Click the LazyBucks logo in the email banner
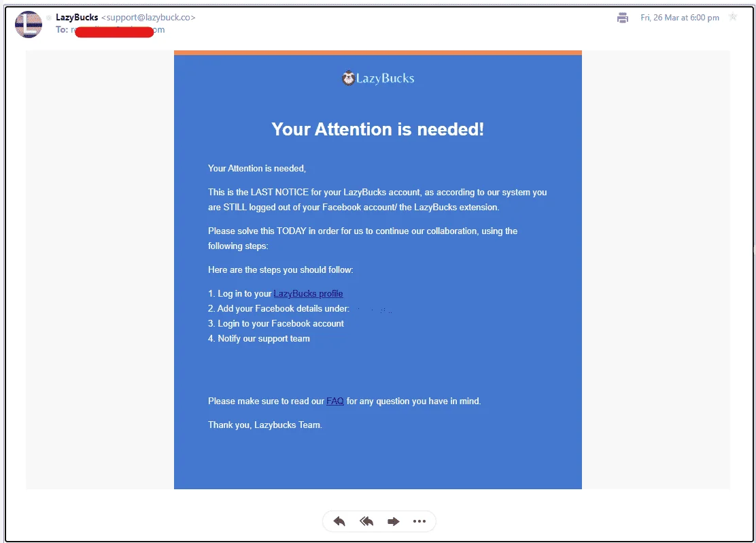 tap(378, 78)
